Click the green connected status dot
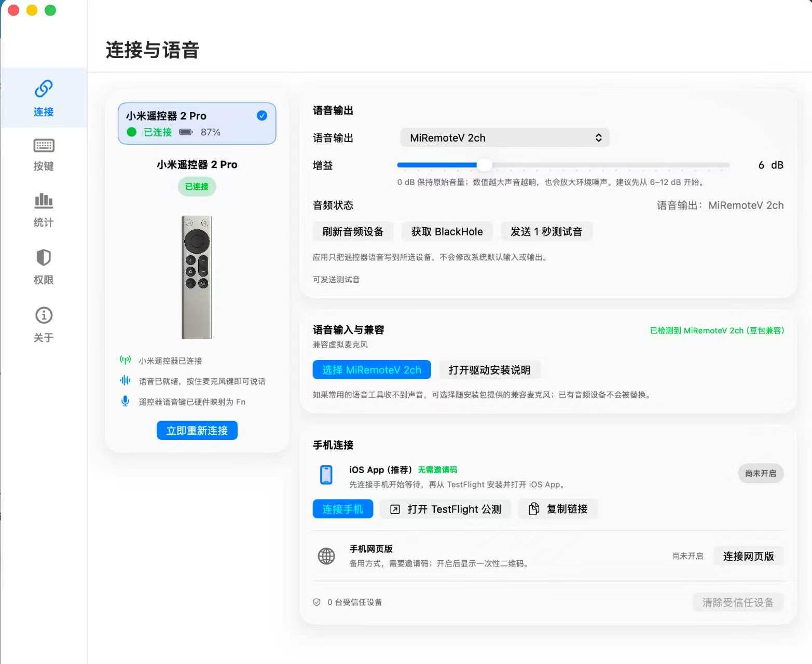The width and height of the screenshot is (812, 664). (x=132, y=132)
